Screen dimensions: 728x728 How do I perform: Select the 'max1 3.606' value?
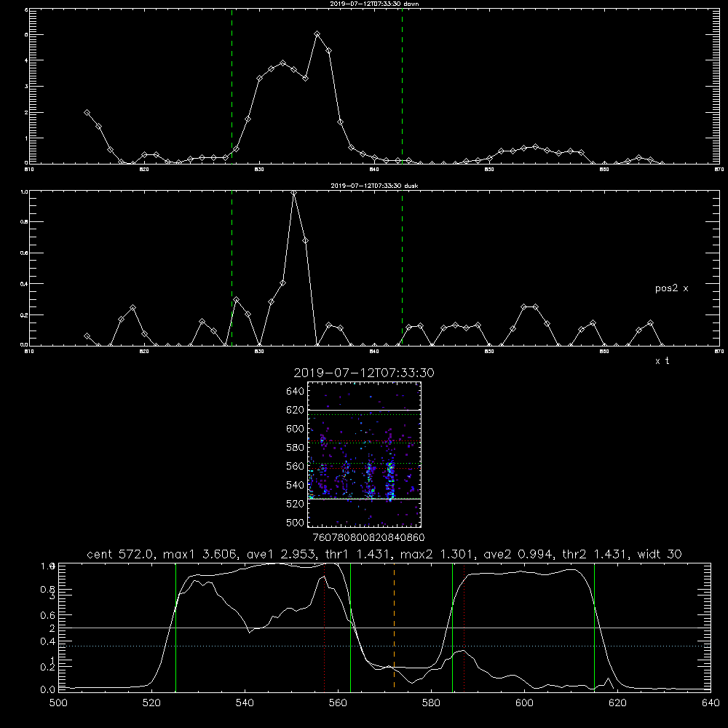coord(200,554)
